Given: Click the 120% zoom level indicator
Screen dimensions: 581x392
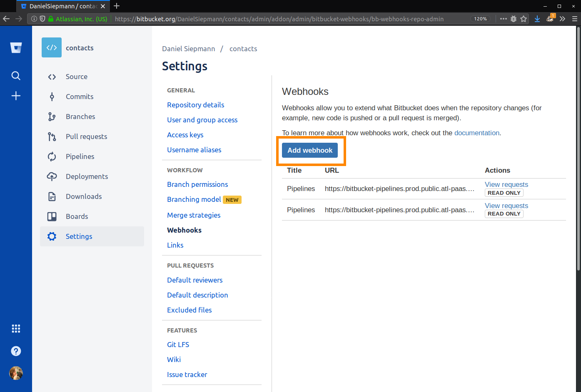Looking at the screenshot, I should 481,19.
